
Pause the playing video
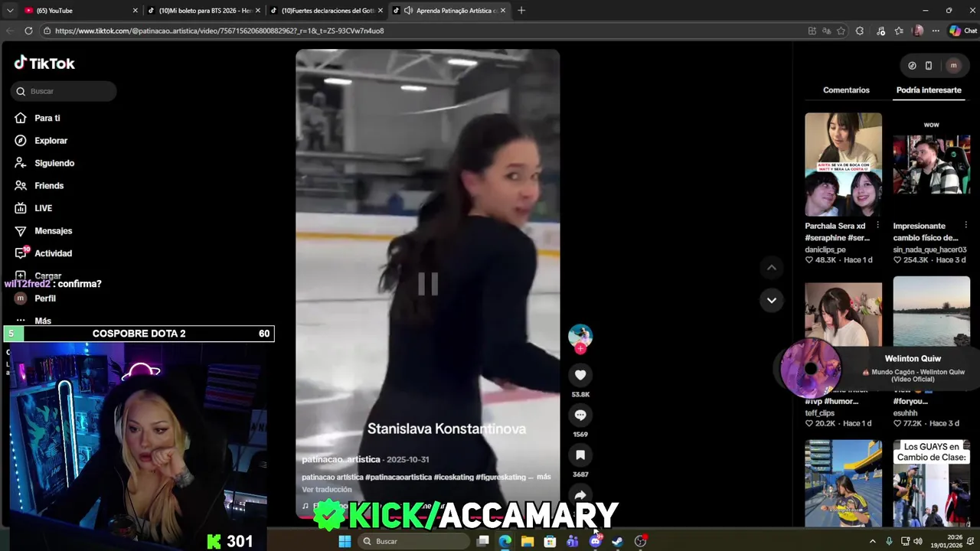click(427, 284)
